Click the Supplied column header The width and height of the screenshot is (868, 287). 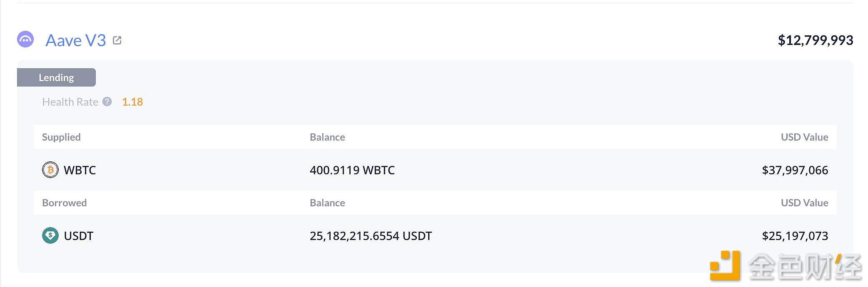pyautogui.click(x=61, y=137)
